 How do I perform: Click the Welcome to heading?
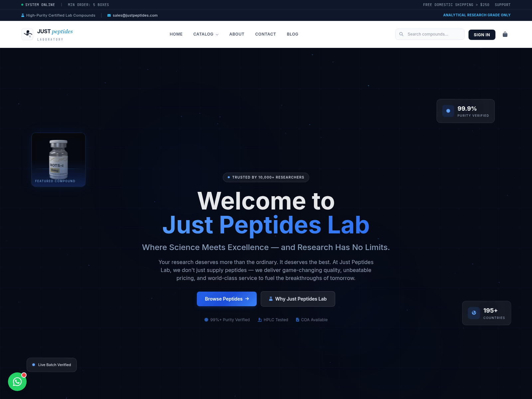266,201
